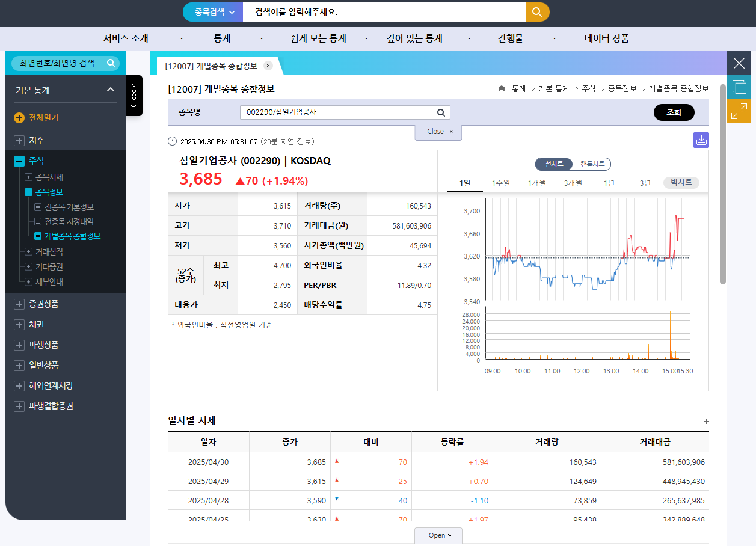This screenshot has height=546, width=756.
Task: Open the 깊이 있는 통계 menu
Action: tap(414, 38)
